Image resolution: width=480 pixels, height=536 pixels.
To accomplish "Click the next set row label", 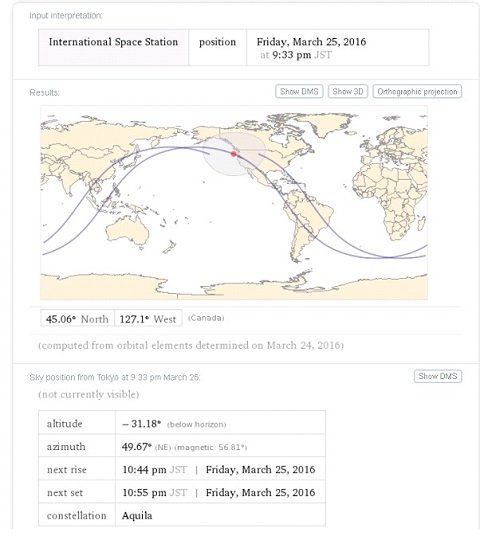I will point(65,493).
